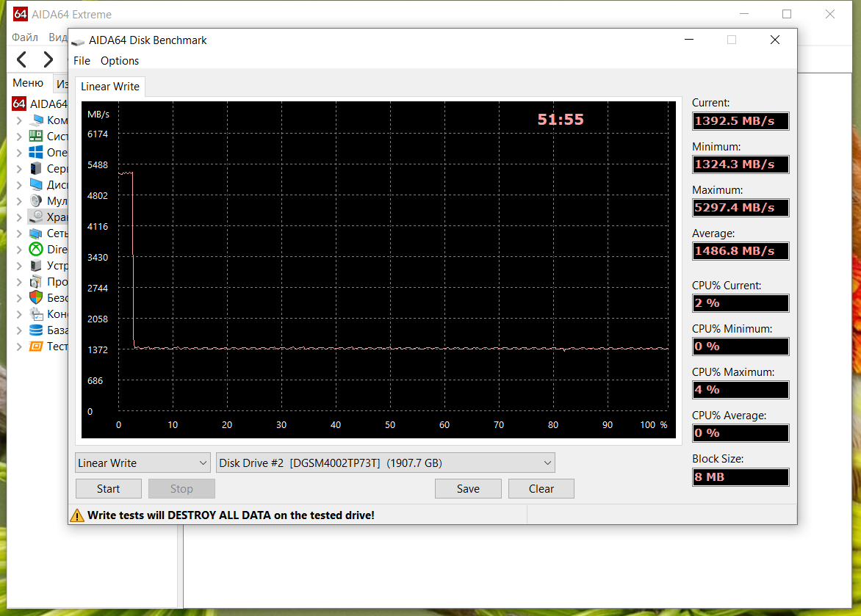
Task: Click the DESTROY ALL DATA warning text
Action: point(231,515)
